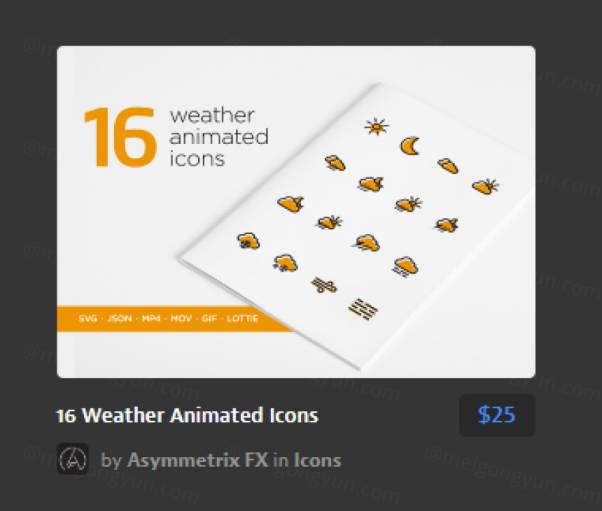The height and width of the screenshot is (511, 602).
Task: Click the large cloud icon in the middle-left row
Action: tap(291, 203)
